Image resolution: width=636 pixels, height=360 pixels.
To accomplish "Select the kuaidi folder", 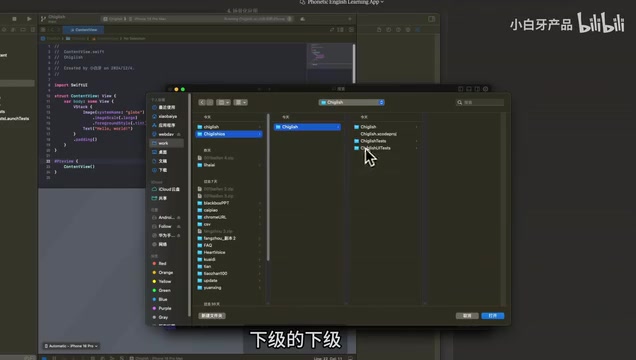I will coord(229,259).
